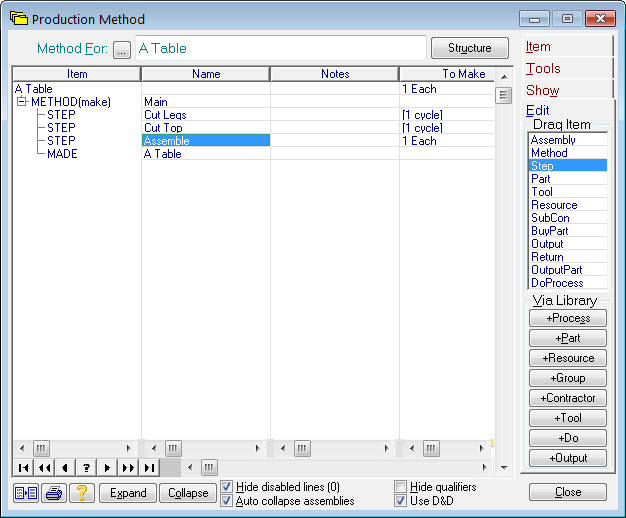The image size is (626, 518).
Task: Click Notes column horizontal scrollbar thumb
Action: 302,448
